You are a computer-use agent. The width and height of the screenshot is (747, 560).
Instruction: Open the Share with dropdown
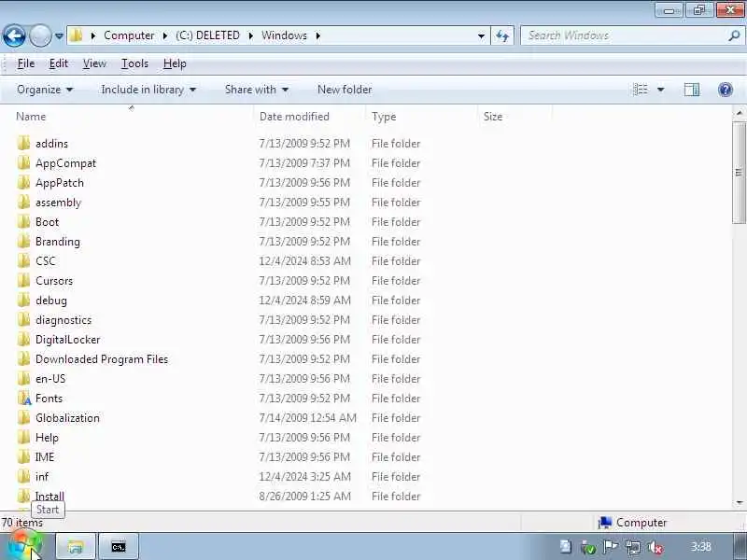pos(256,90)
